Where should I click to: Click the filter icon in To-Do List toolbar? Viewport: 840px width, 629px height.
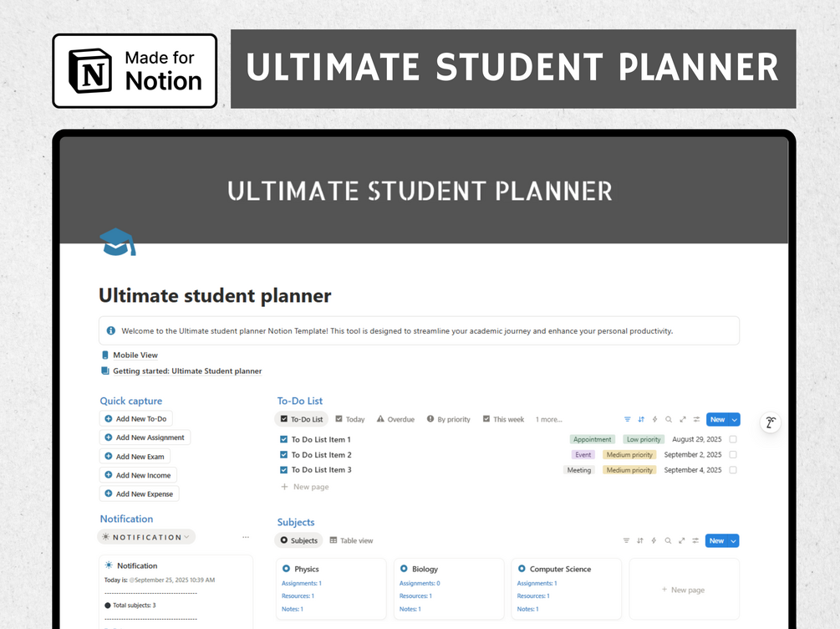click(x=628, y=420)
